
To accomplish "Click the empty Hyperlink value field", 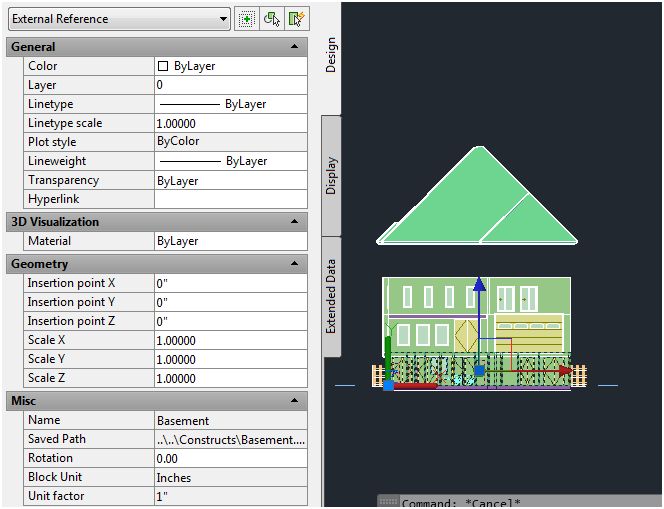I will coord(231,199).
